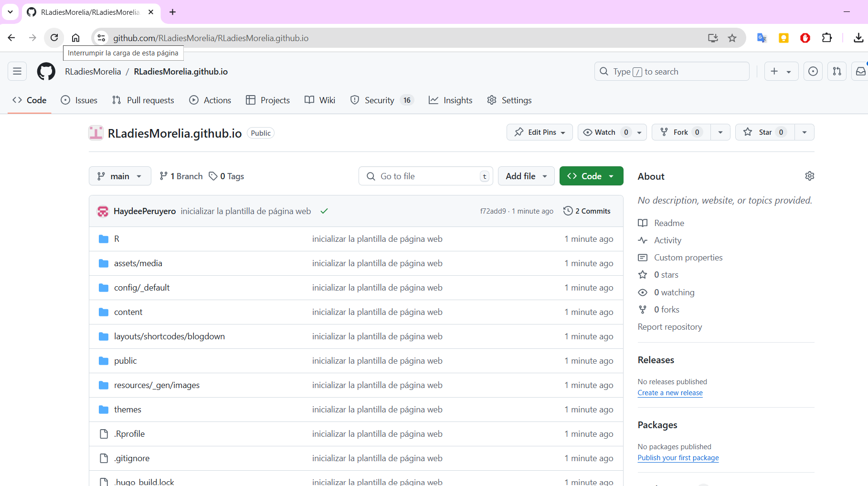Click Report repository link
868x486 pixels.
(670, 327)
